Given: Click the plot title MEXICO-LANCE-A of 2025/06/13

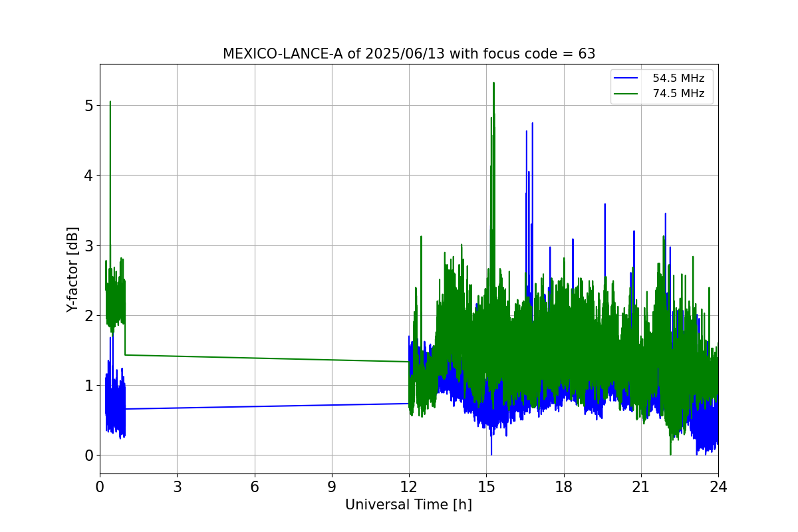Looking at the screenshot, I should click(409, 54).
